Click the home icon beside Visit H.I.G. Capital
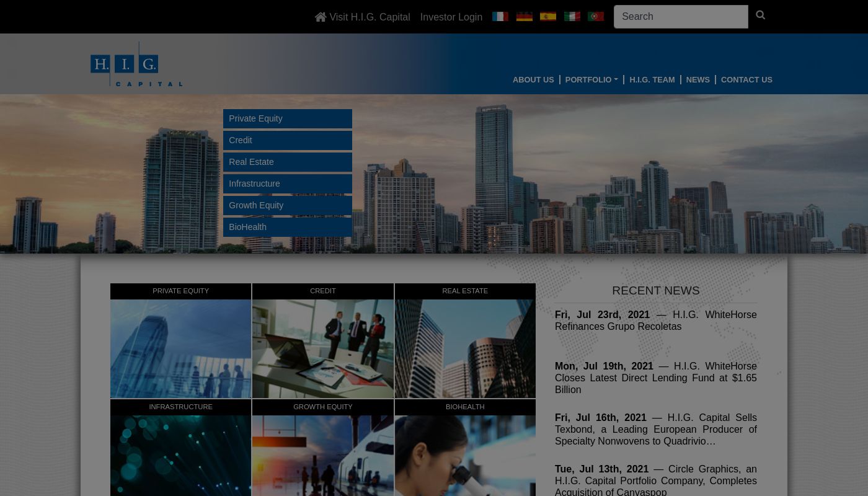868x496 pixels. [321, 17]
